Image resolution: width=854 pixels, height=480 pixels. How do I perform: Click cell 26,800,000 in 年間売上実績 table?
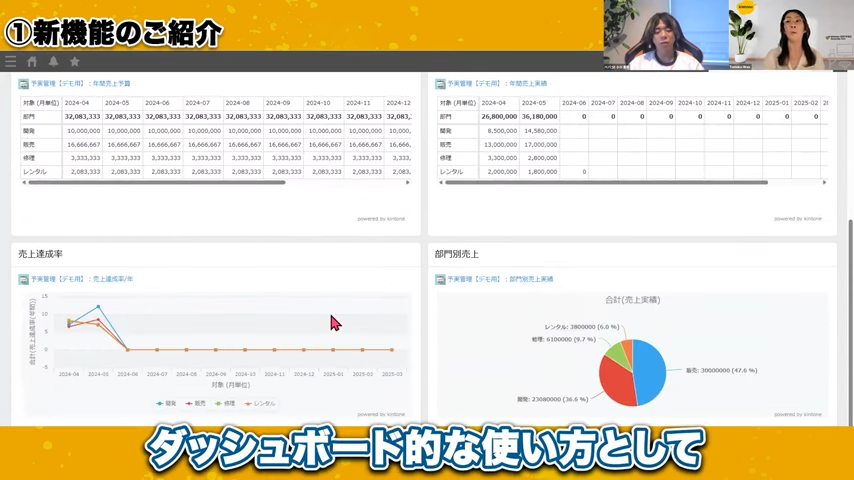click(499, 117)
